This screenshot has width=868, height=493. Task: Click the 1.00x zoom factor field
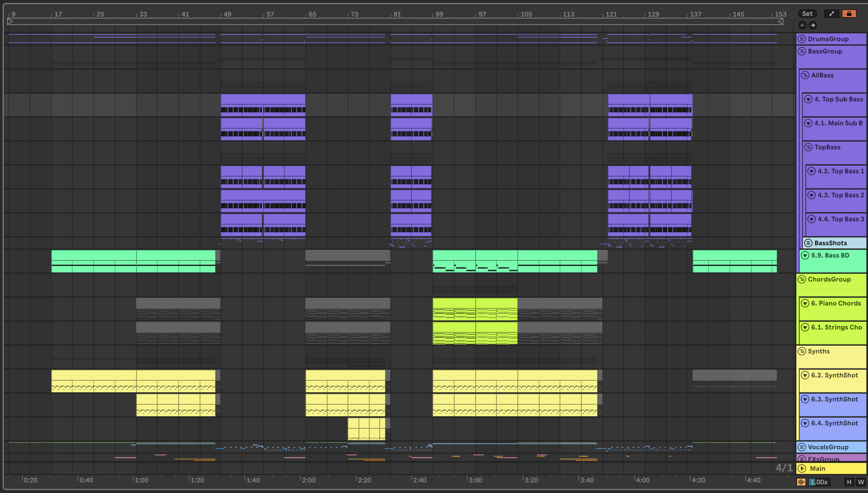point(819,482)
